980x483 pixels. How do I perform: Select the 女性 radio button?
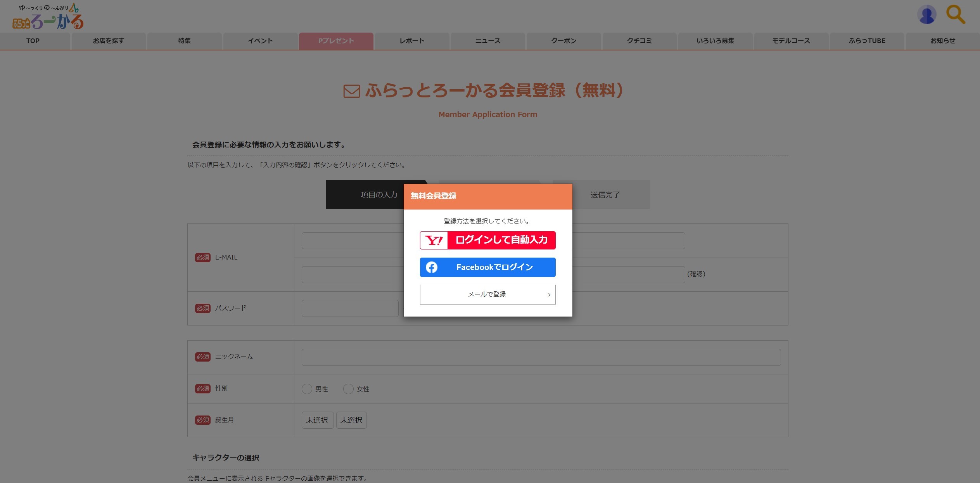[348, 389]
